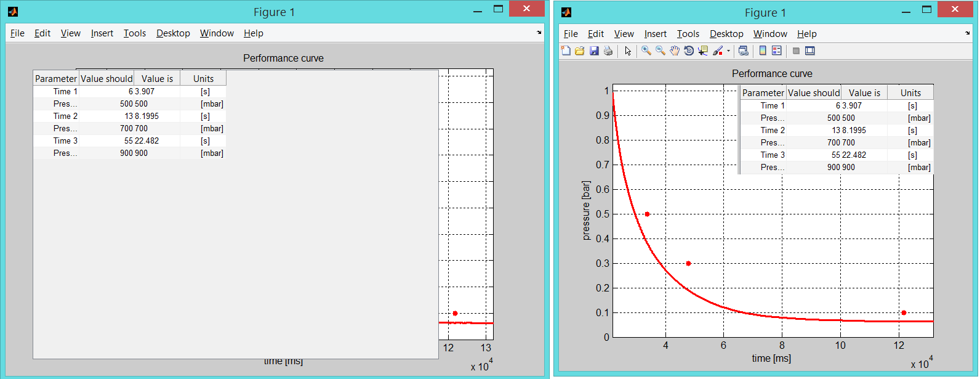
Task: Click the Link Plot icon
Action: point(744,51)
